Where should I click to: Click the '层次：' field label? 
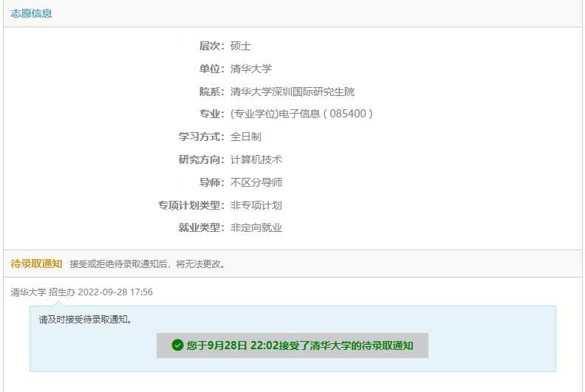click(212, 46)
